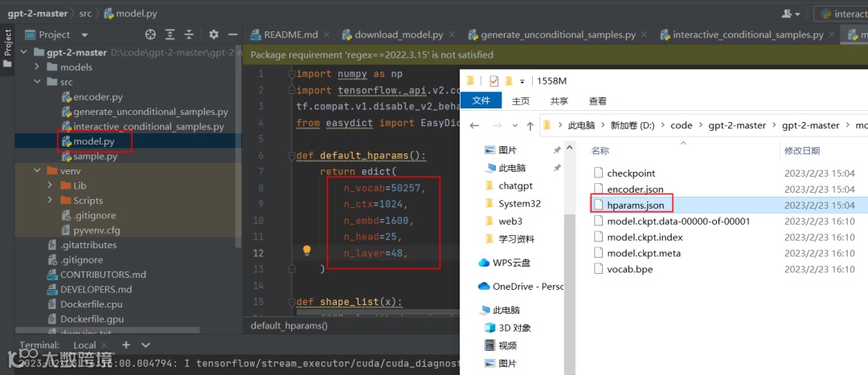Image resolution: width=868 pixels, height=375 pixels.
Task: Open the 主页 ribbon tab in File Explorer
Action: coord(520,101)
